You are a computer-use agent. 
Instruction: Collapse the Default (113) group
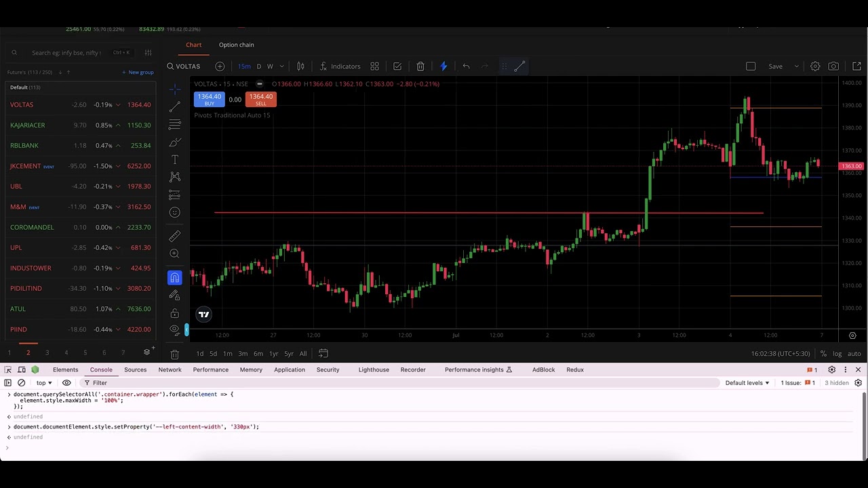[25, 87]
